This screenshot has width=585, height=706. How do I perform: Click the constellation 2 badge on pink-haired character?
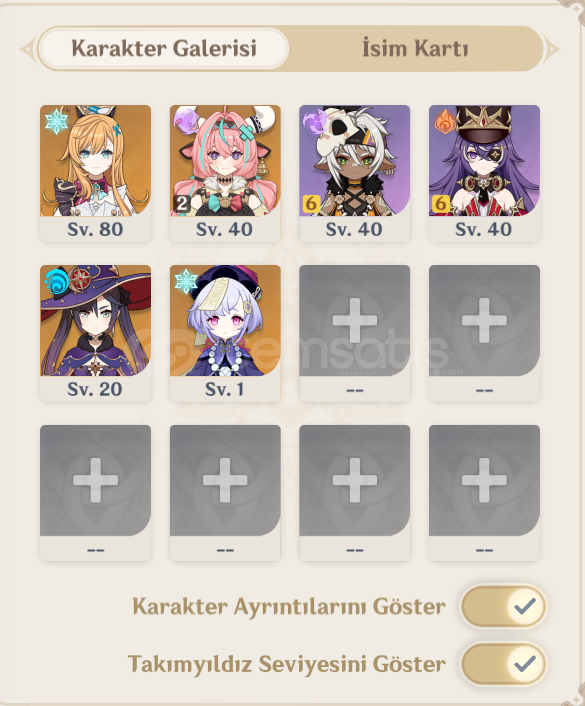(181, 204)
